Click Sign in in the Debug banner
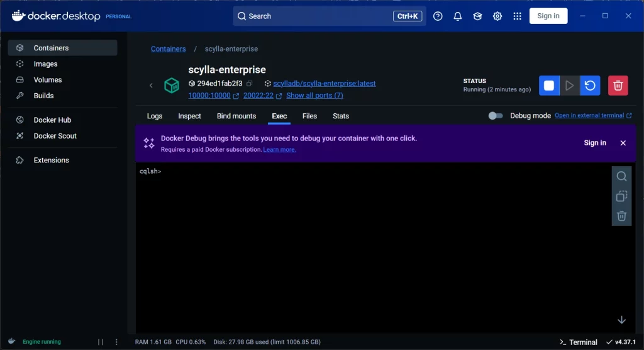The height and width of the screenshot is (350, 644). (595, 143)
